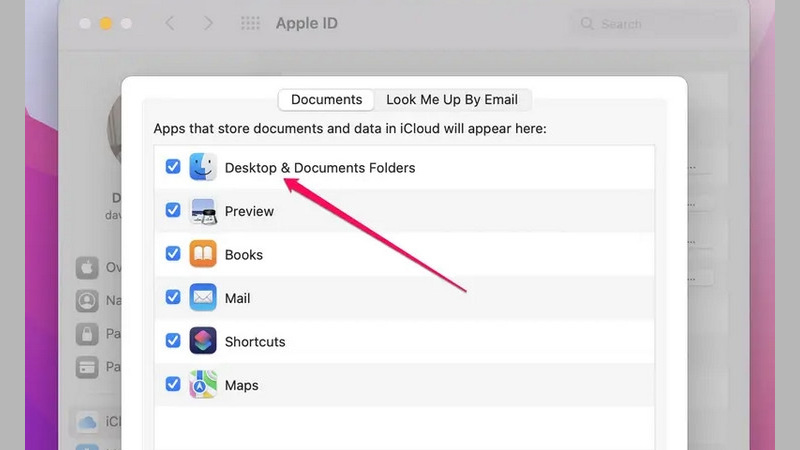The image size is (800, 450).
Task: Select the Name sidebar person icon
Action: point(87,301)
